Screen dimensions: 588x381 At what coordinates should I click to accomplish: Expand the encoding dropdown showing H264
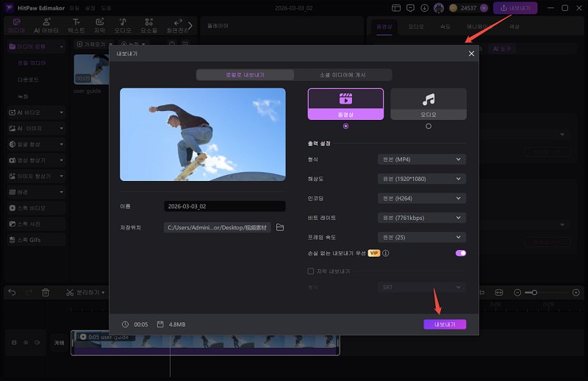tap(421, 199)
